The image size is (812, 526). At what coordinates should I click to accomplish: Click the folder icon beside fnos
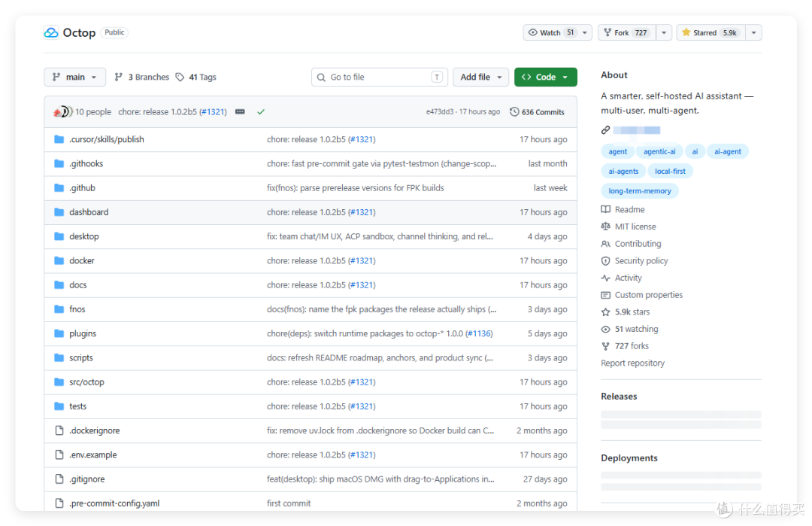59,309
